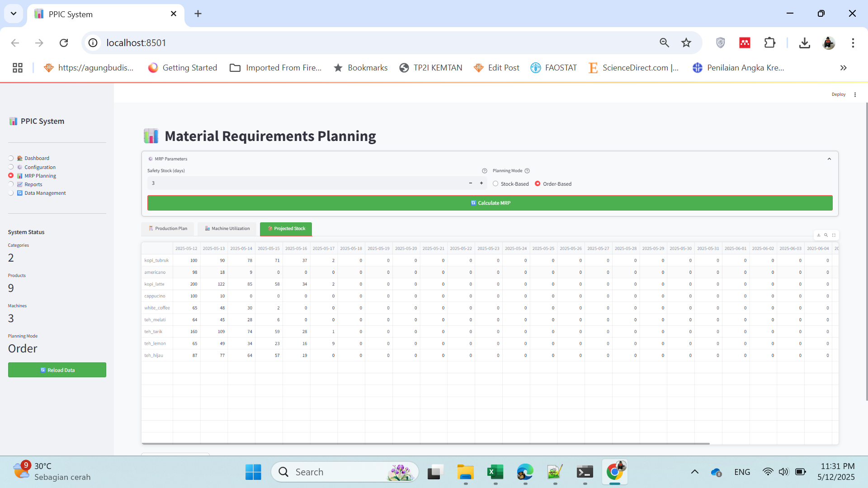Open Chrome tab search dropdown arrow
Image resolution: width=868 pixels, height=488 pixels.
pyautogui.click(x=14, y=14)
